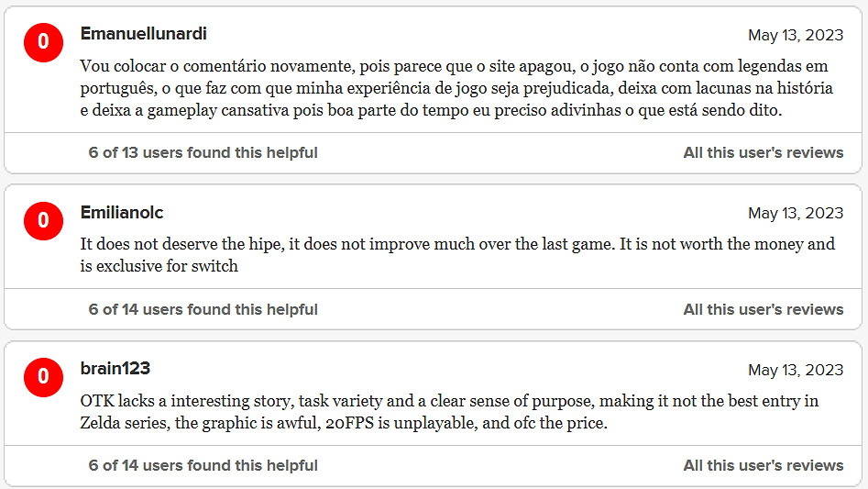
Task: Click the date on brain123's review
Action: (795, 370)
